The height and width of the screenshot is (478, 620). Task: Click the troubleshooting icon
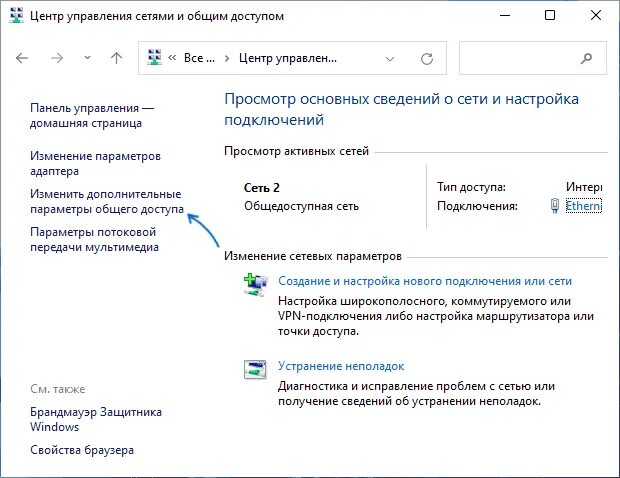(x=255, y=370)
